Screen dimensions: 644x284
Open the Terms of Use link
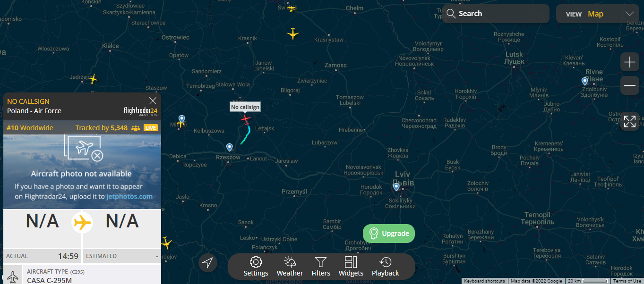tap(627, 281)
